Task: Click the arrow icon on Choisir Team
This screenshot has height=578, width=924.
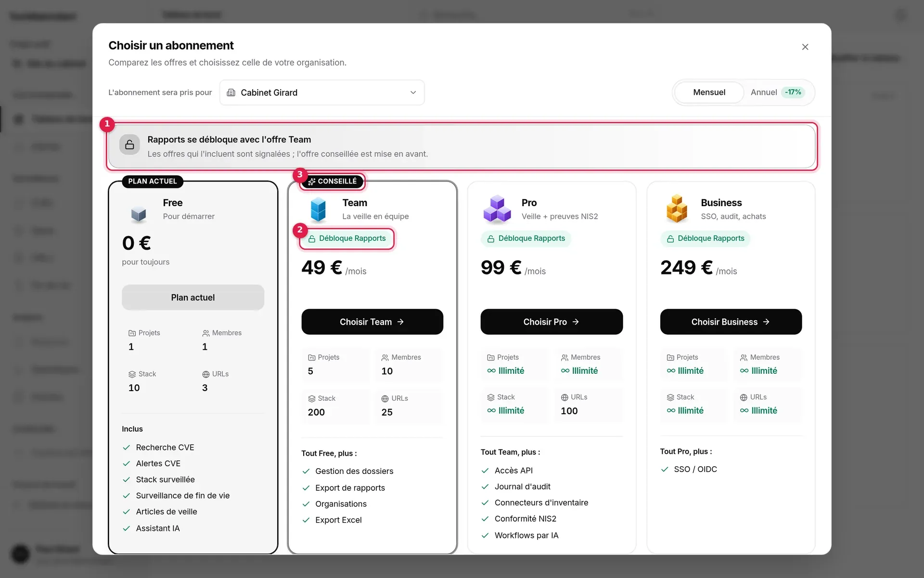Action: (x=400, y=322)
